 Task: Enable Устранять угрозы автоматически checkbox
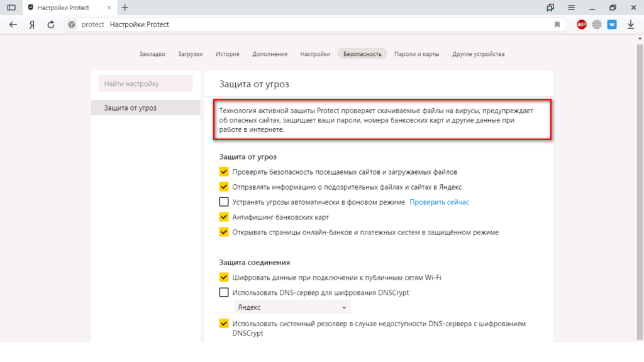[224, 202]
